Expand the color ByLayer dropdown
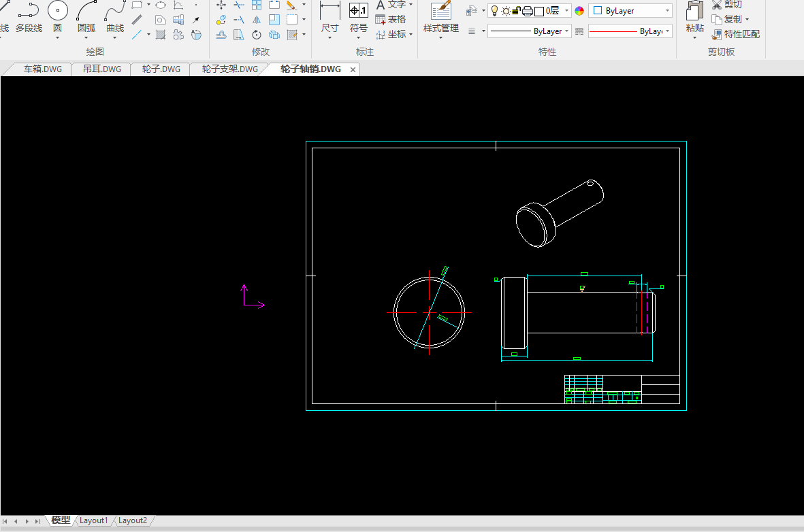Screen dimensions: 804x532 pyautogui.click(x=667, y=11)
